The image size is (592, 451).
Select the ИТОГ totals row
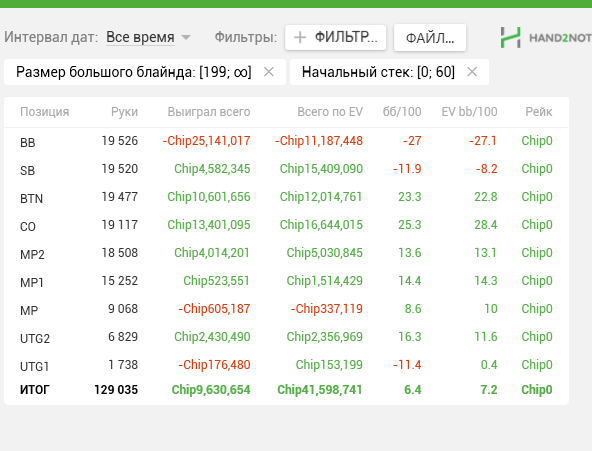click(x=286, y=390)
